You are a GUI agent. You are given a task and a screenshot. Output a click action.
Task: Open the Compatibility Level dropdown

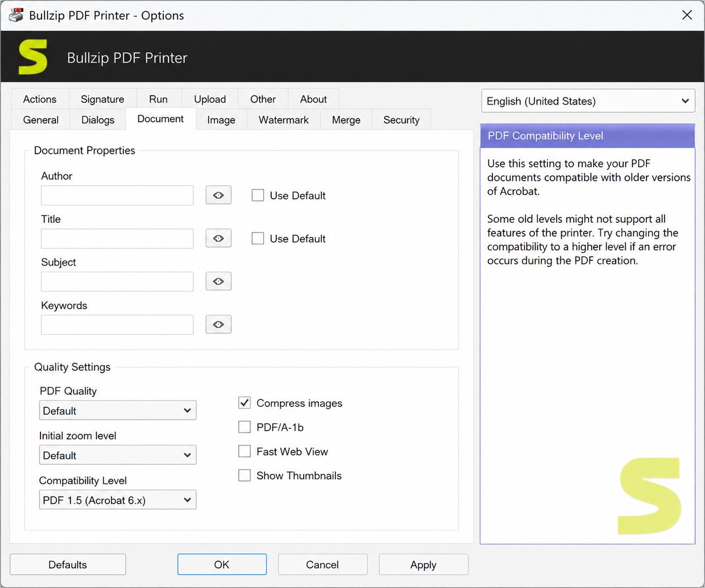coord(118,500)
